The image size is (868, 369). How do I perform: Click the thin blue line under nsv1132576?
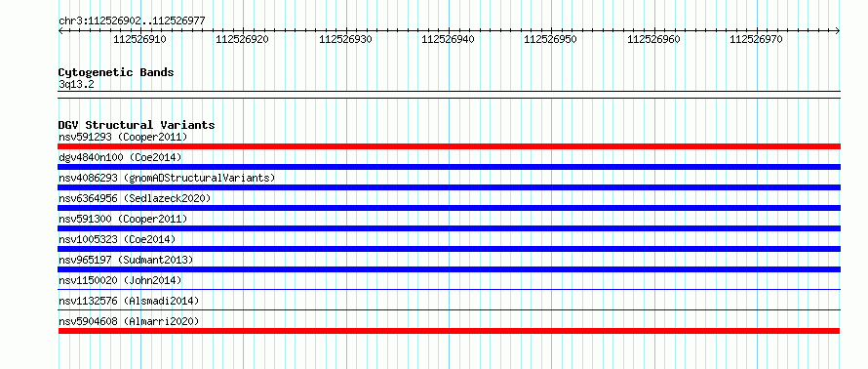tap(449, 309)
